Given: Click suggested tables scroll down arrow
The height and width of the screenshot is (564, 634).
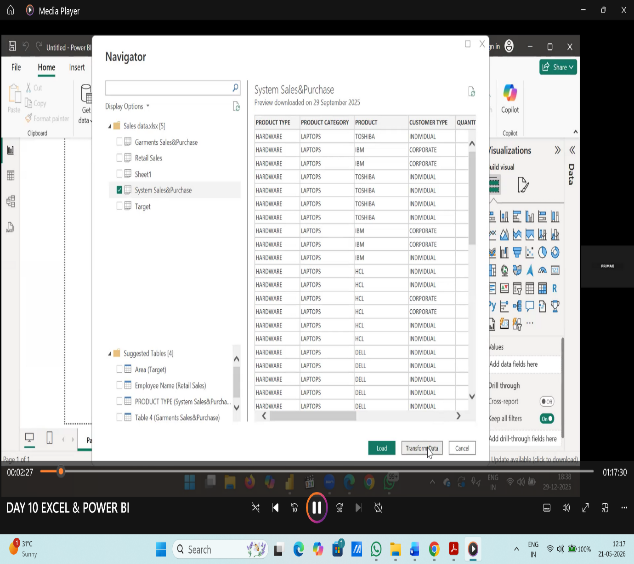Looking at the screenshot, I should pos(237,408).
